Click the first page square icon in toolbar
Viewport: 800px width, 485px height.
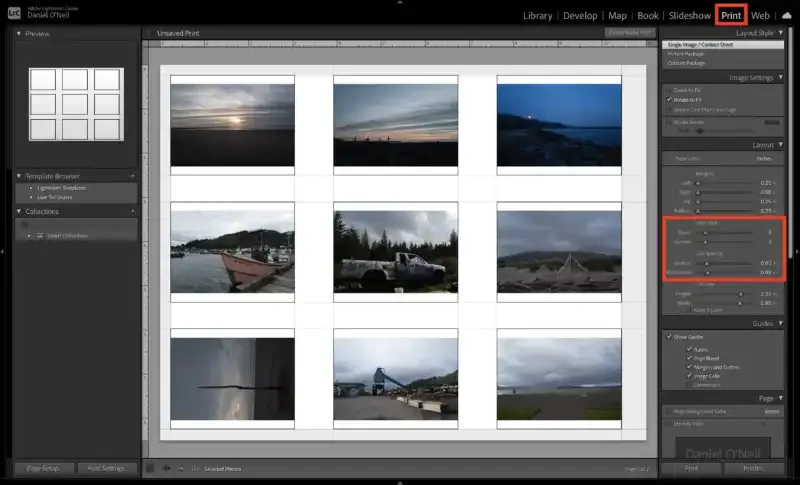click(x=151, y=468)
